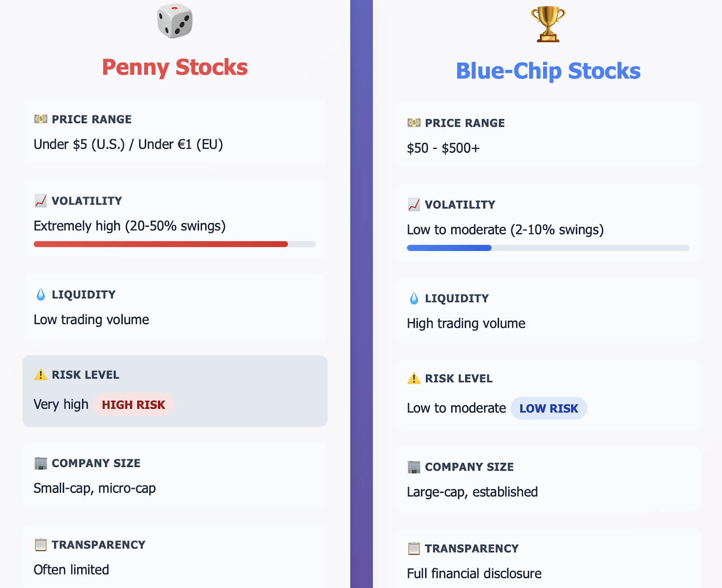
Task: Click the trophy icon above Blue-Chip Stocks
Action: (548, 24)
